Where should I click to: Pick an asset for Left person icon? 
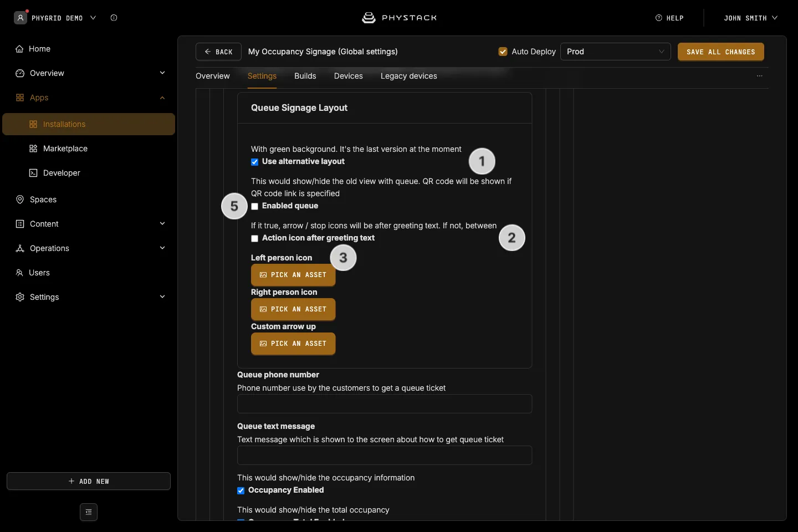293,275
